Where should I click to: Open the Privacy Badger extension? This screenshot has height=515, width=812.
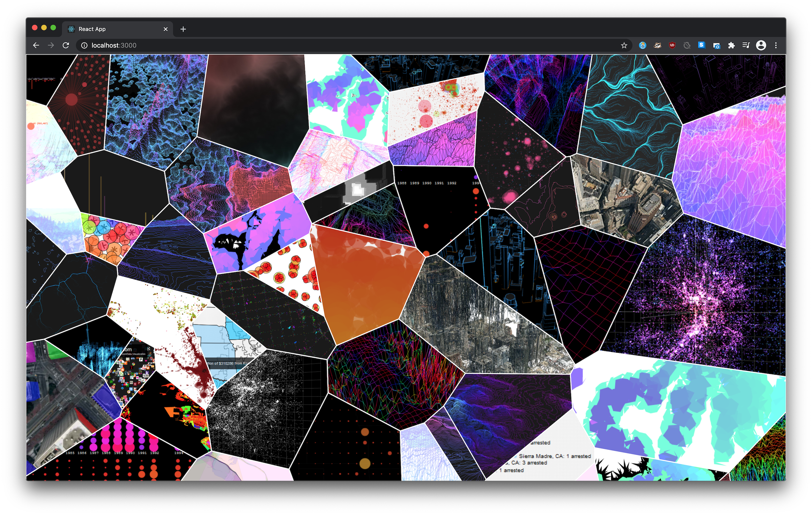point(657,45)
